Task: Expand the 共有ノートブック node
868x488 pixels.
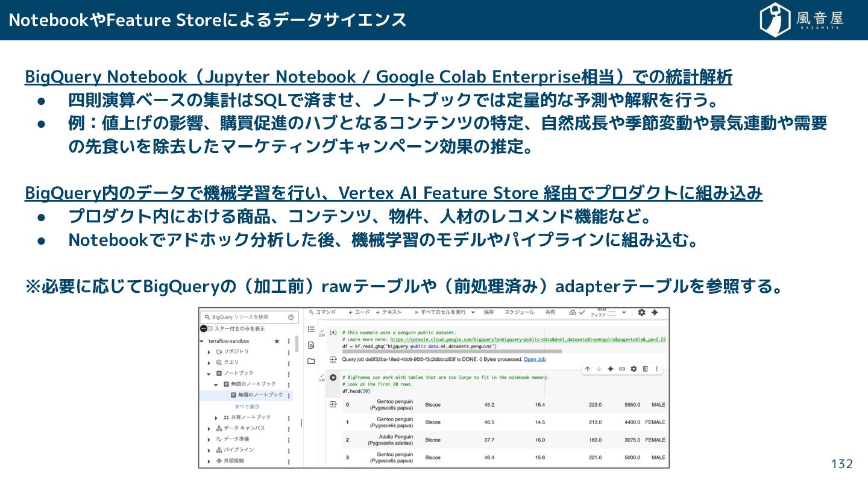Action: (x=216, y=418)
